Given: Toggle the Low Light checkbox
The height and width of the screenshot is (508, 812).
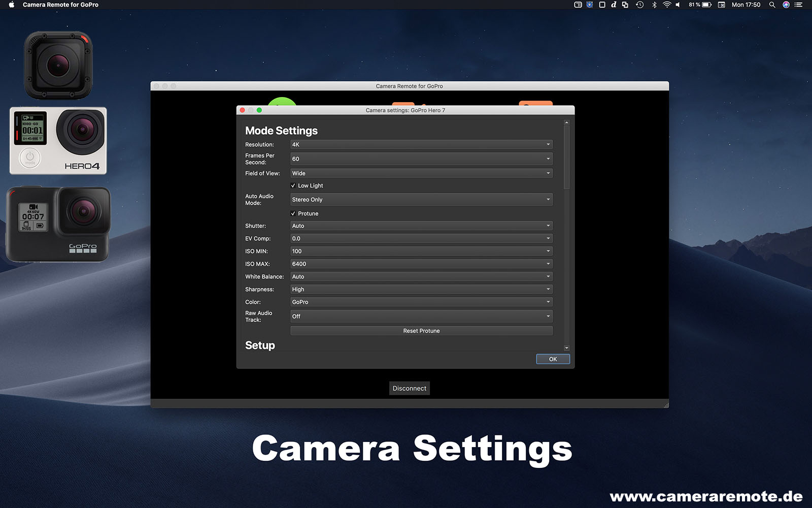Looking at the screenshot, I should tap(293, 185).
